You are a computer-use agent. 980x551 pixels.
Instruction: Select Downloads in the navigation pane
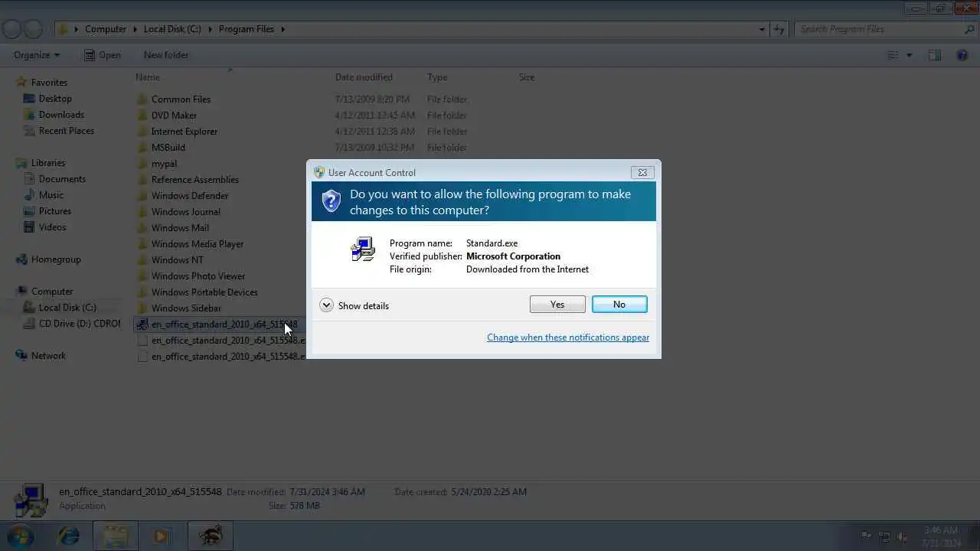click(61, 115)
